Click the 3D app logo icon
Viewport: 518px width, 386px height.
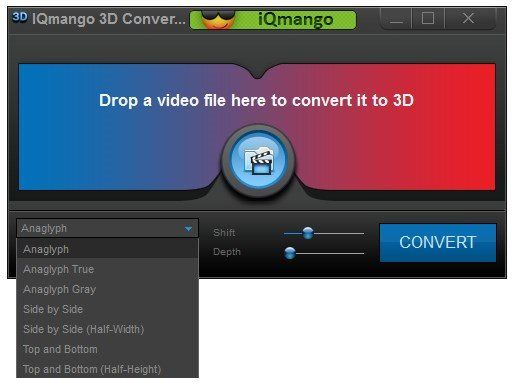coord(20,17)
